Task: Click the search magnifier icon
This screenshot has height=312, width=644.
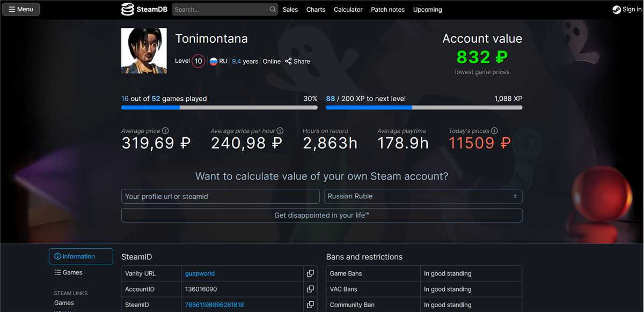Action: 273,10
